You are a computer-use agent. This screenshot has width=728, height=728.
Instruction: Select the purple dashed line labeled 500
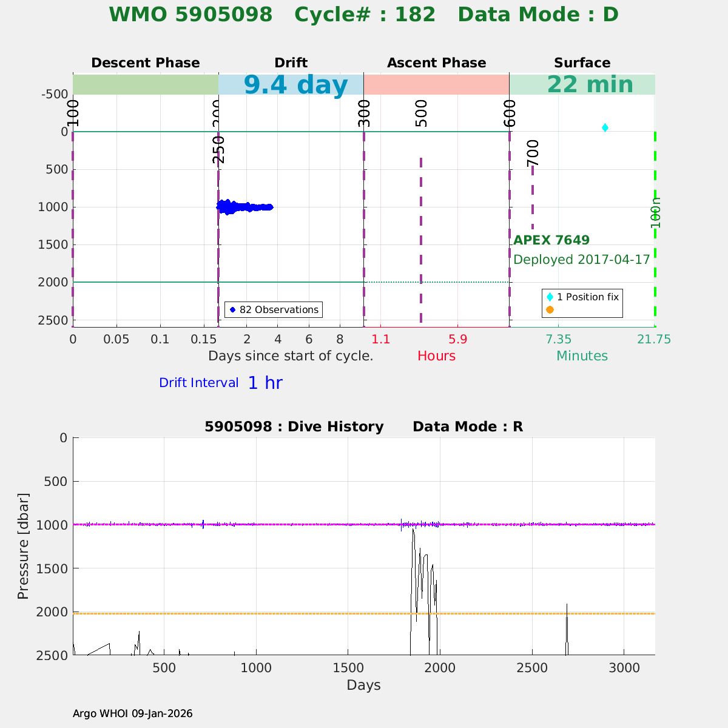420,243
